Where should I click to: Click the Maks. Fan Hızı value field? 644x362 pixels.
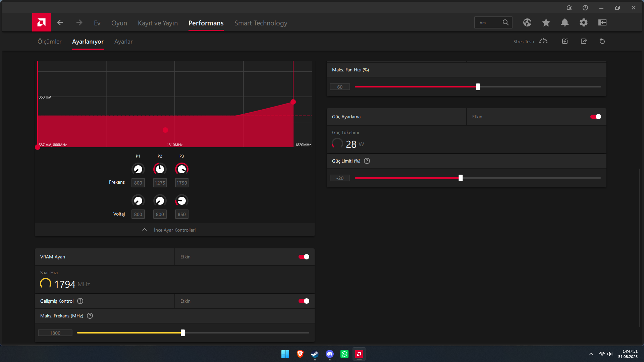coord(340,87)
